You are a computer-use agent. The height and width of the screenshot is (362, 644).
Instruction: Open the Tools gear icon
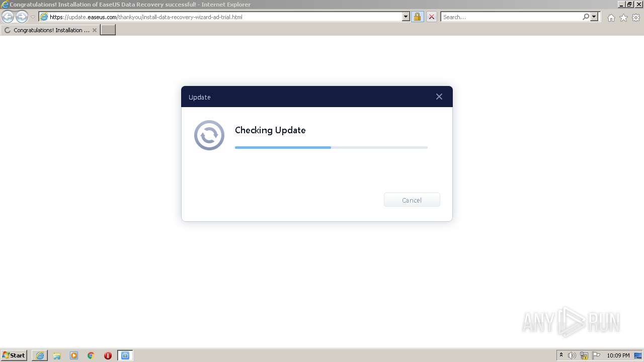636,18
